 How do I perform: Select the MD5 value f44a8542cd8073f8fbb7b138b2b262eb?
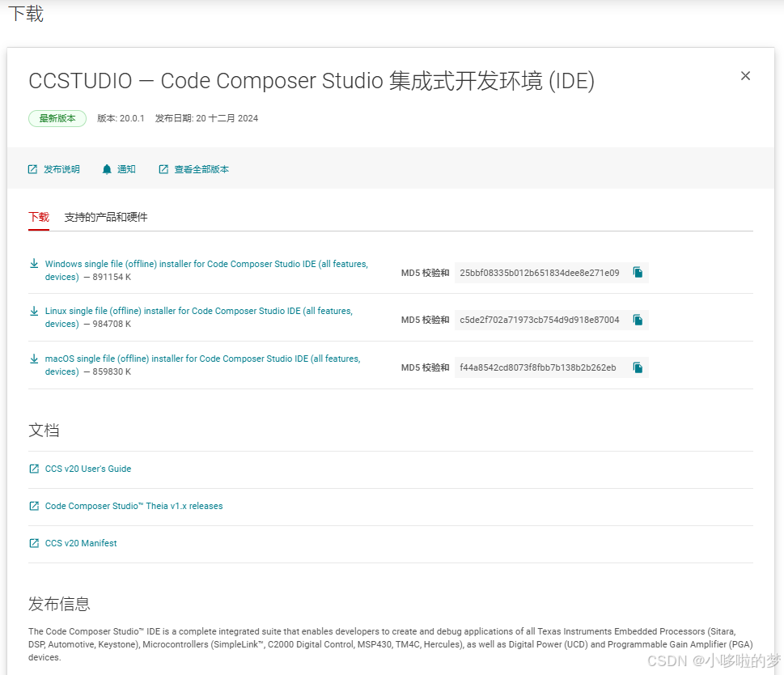[x=538, y=367]
